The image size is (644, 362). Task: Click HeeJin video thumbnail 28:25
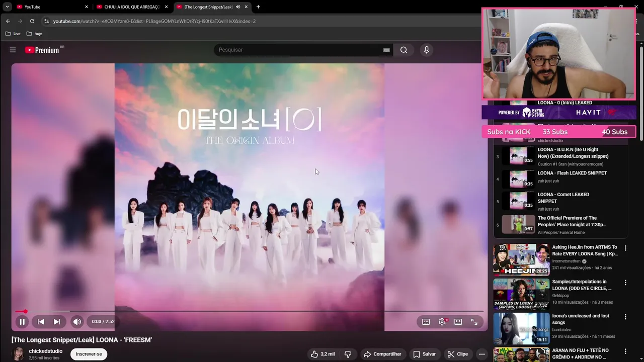click(521, 259)
